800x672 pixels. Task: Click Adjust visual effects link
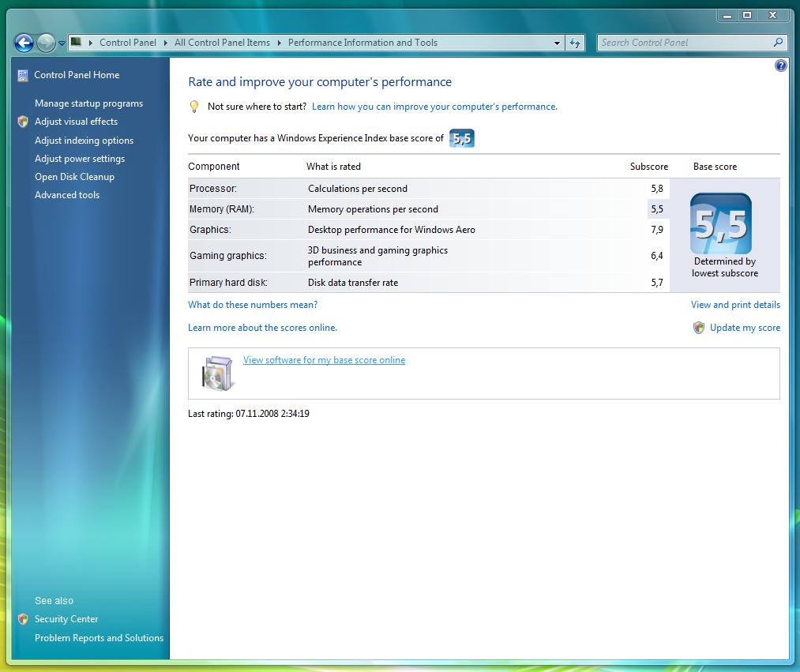pyautogui.click(x=76, y=122)
